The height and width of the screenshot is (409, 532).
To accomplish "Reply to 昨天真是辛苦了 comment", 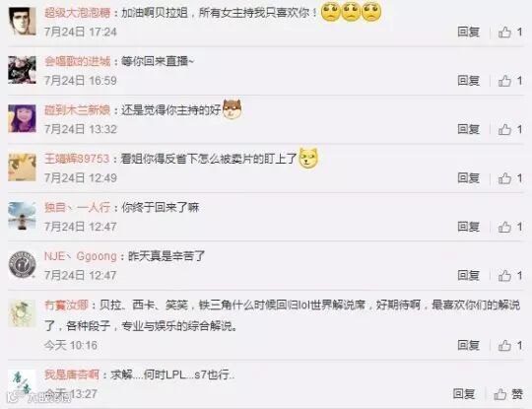I will tap(469, 276).
